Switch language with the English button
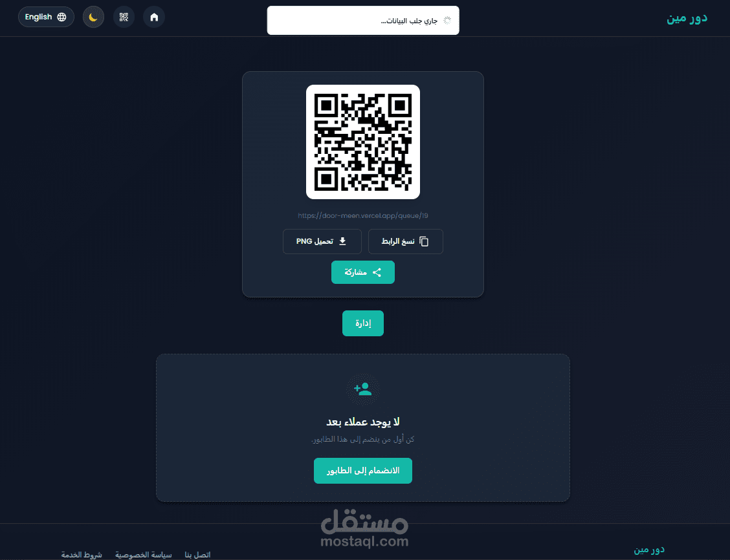730x560 pixels. tap(46, 17)
